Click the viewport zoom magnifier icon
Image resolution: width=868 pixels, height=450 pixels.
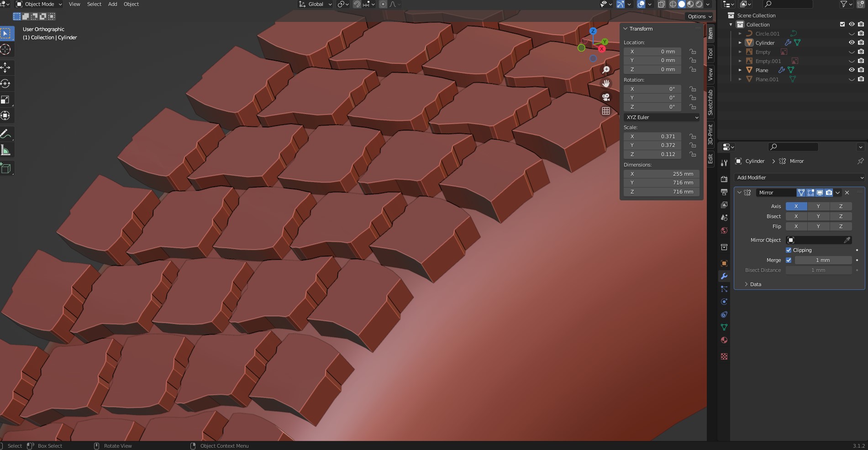pyautogui.click(x=606, y=70)
